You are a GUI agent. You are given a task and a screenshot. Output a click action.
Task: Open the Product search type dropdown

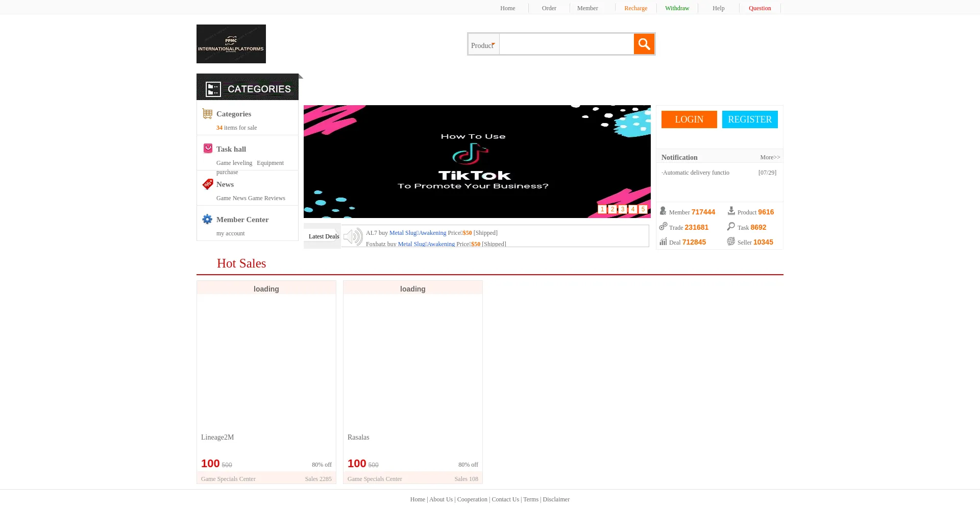[x=483, y=45]
